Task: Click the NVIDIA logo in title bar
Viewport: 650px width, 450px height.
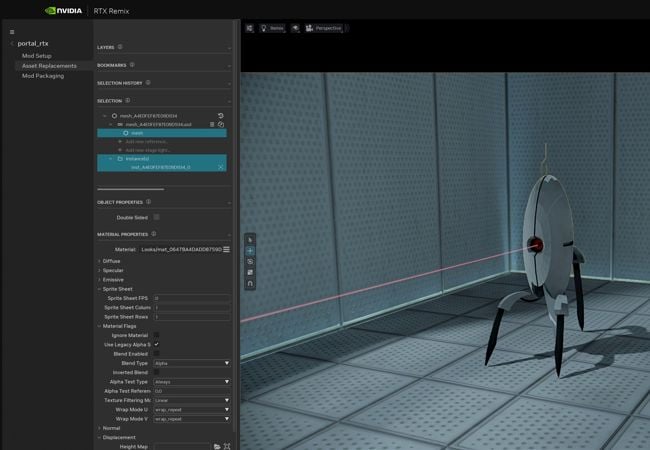Action: (x=63, y=11)
